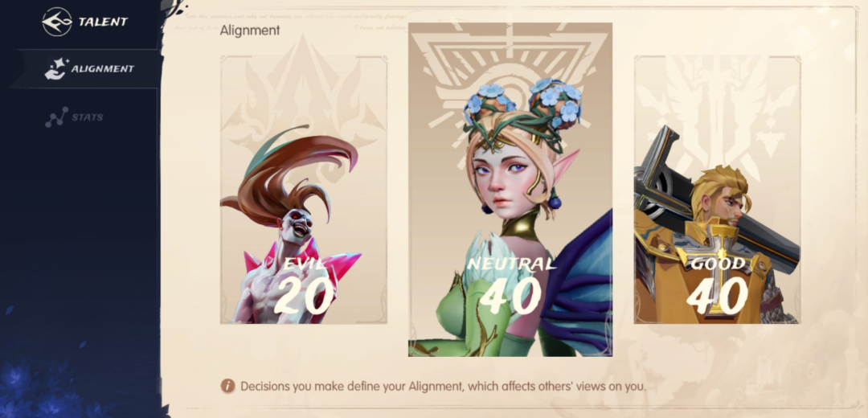Click the Alignment heading text
The width and height of the screenshot is (868, 418).
tap(250, 31)
